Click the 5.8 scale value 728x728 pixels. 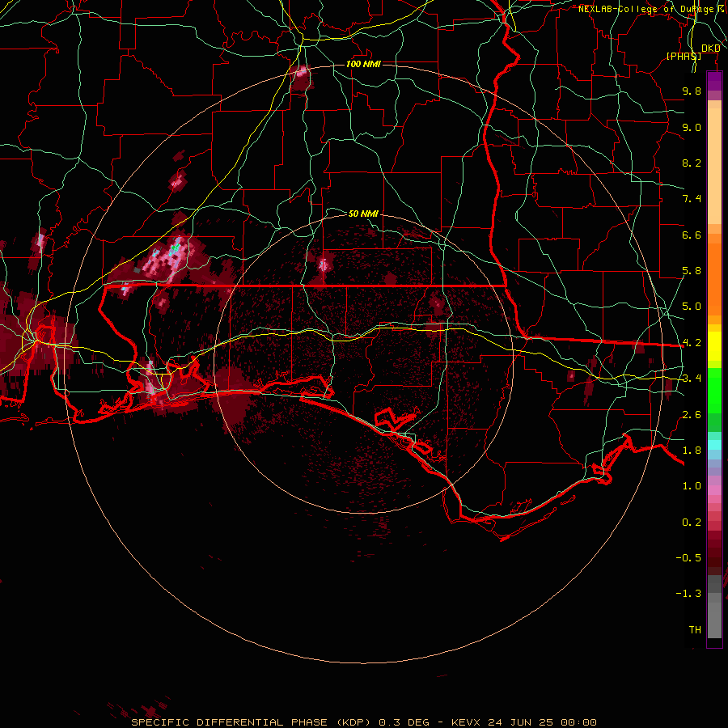click(x=692, y=271)
